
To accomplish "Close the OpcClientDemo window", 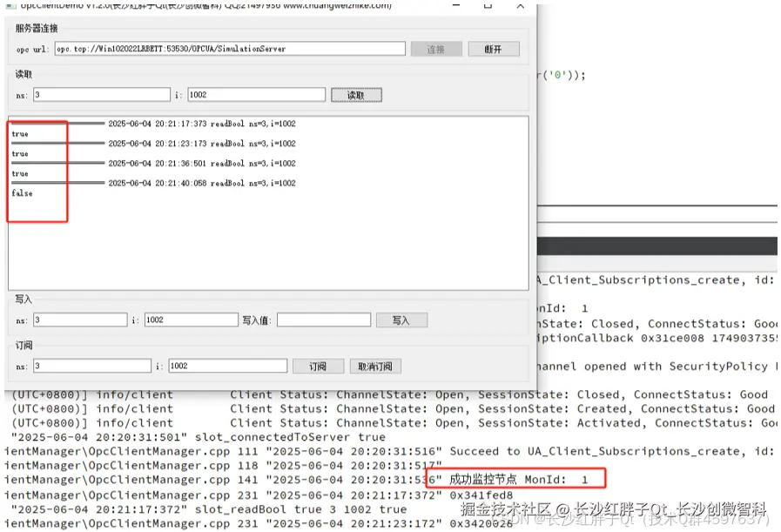I will coord(521,6).
